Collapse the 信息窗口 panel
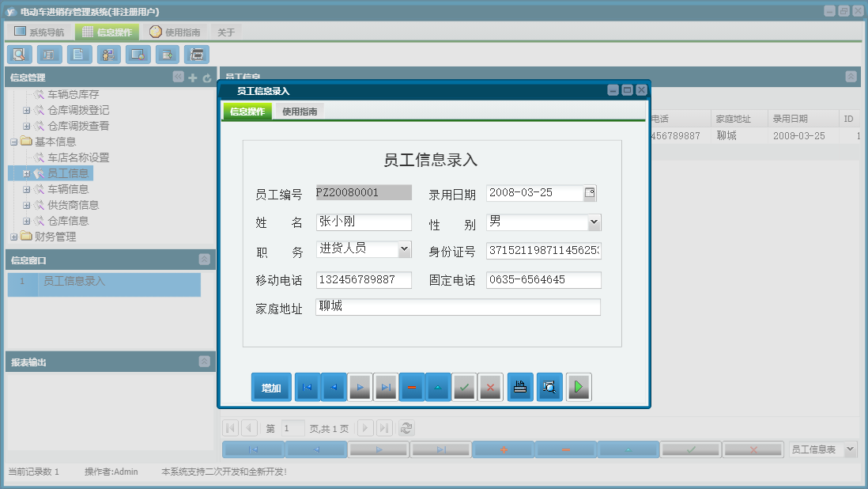868x489 pixels. [204, 260]
